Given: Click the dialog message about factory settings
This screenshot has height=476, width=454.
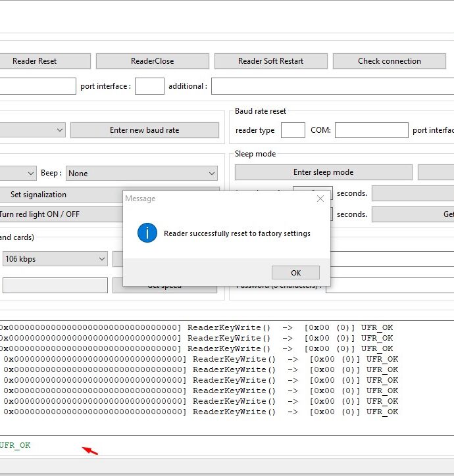Looking at the screenshot, I should (x=237, y=233).
